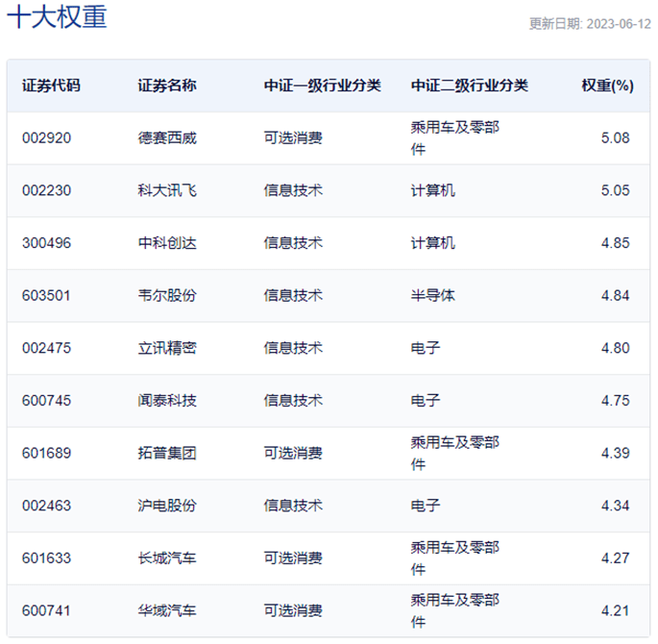
Task: Click the 证券代码 column header
Action: pos(51,86)
